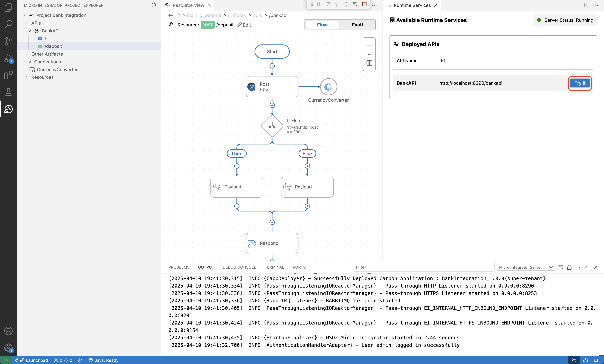Select the Then branch Payload node
604x364 pixels.
coord(236,187)
